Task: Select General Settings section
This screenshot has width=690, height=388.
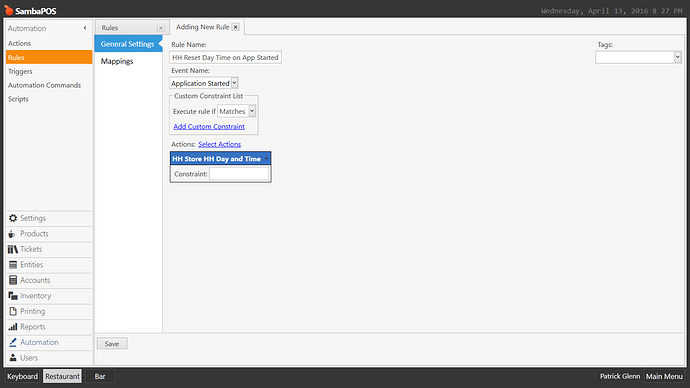Action: pyautogui.click(x=128, y=44)
